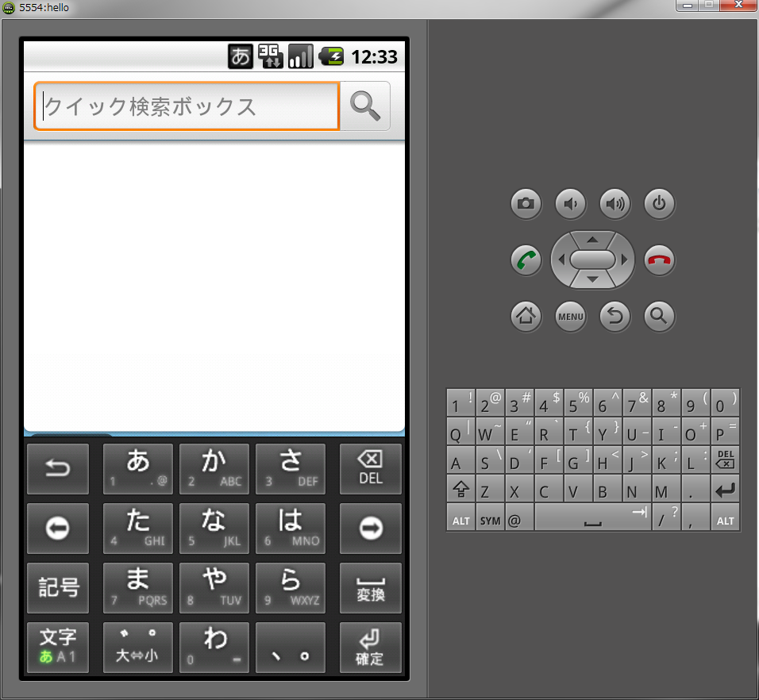Click the @ key on hardware keyboard
The image size is (759, 700).
[x=520, y=517]
